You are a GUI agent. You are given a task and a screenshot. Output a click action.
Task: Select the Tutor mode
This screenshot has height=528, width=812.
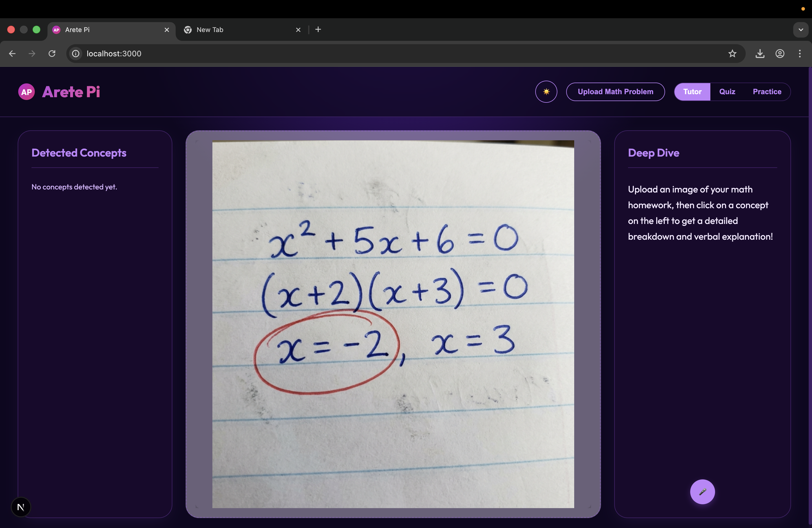pos(692,92)
